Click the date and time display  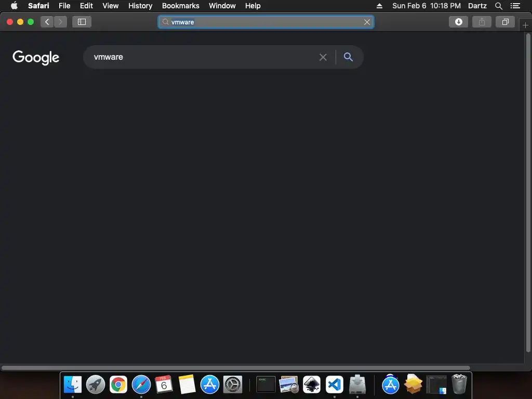(x=427, y=6)
